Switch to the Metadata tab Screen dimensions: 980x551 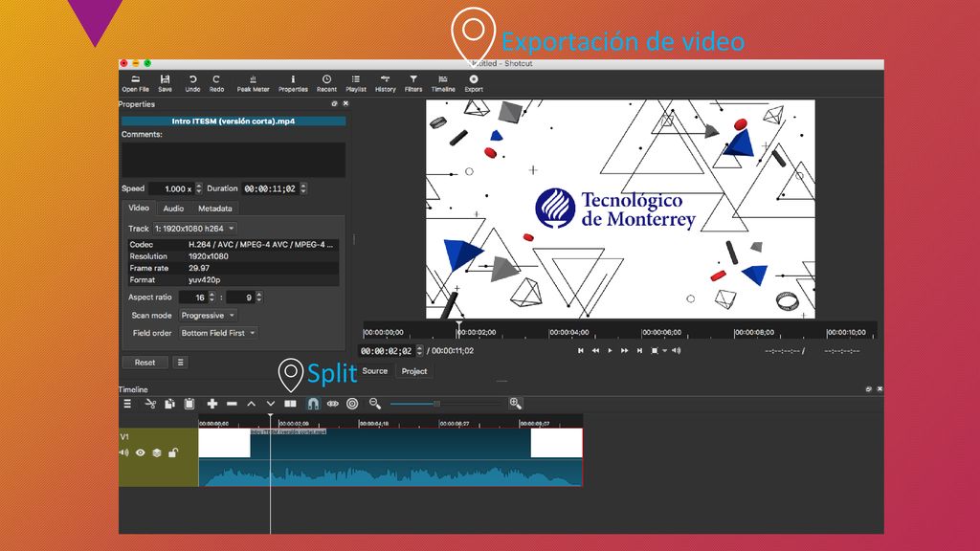tap(215, 209)
